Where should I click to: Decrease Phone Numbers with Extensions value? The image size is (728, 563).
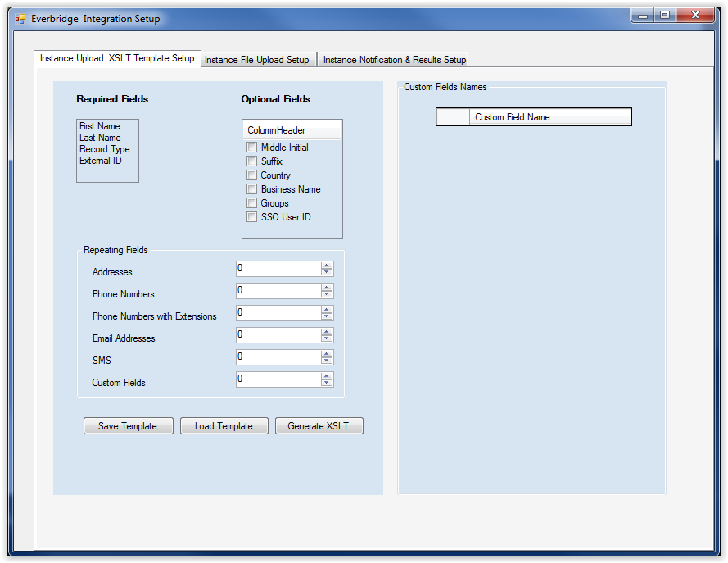coord(327,316)
